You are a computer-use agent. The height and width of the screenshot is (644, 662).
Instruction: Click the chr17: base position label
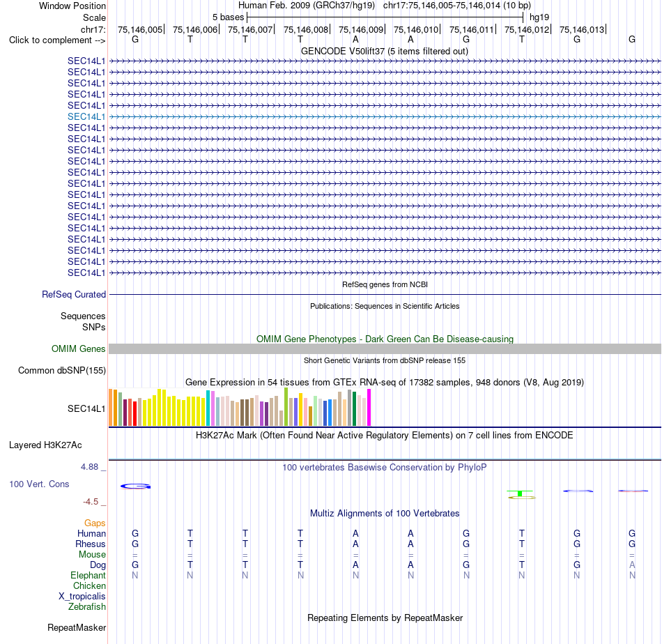(93, 29)
